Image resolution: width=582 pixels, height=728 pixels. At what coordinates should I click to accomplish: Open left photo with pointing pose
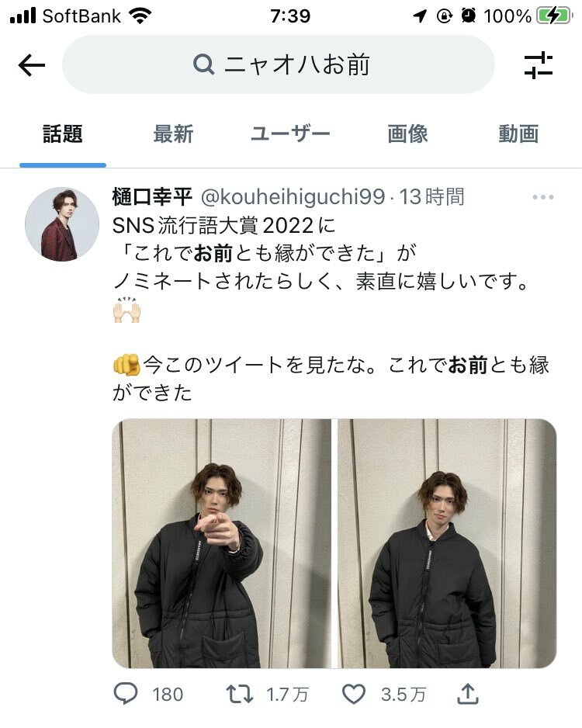[221, 543]
